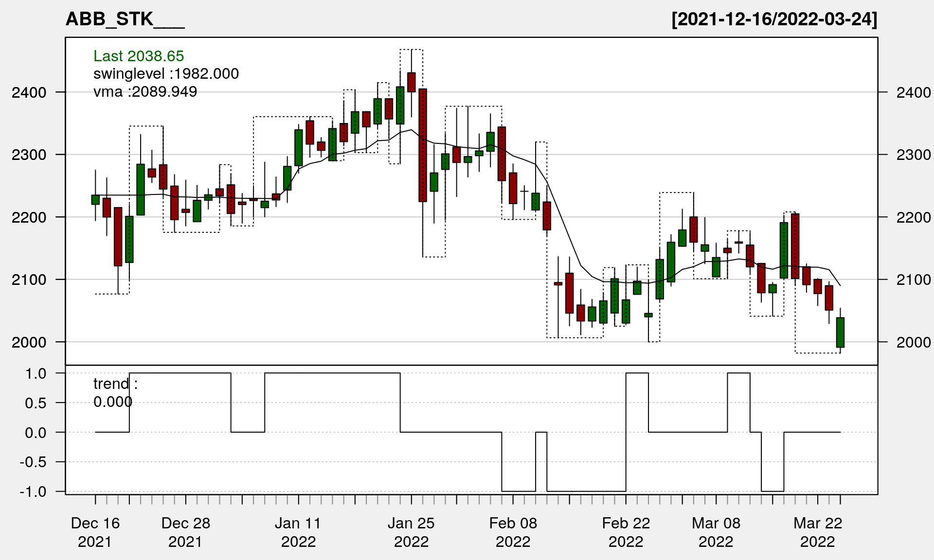Click the left 2400 price axis label
The image size is (934, 560).
pos(29,92)
